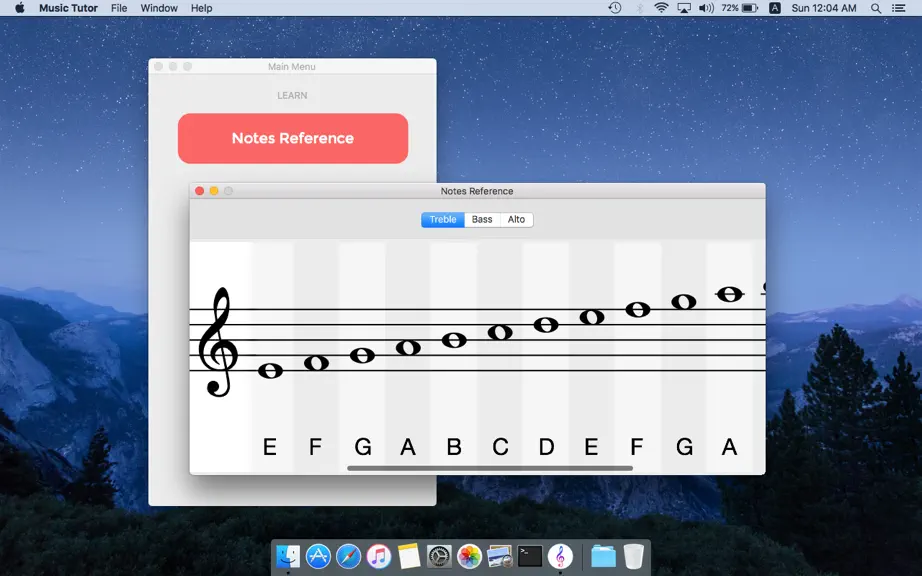
Task: Open the App Store dock icon
Action: (318, 556)
